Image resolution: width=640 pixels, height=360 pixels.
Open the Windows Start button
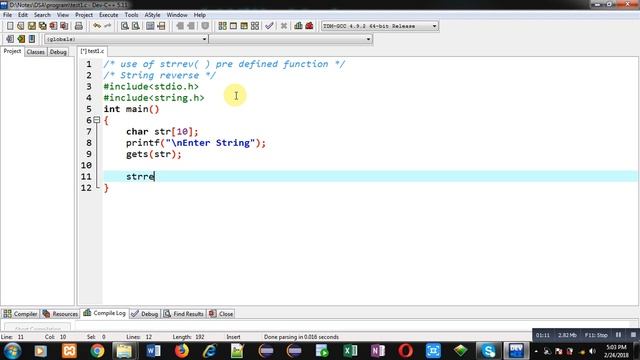tap(12, 351)
